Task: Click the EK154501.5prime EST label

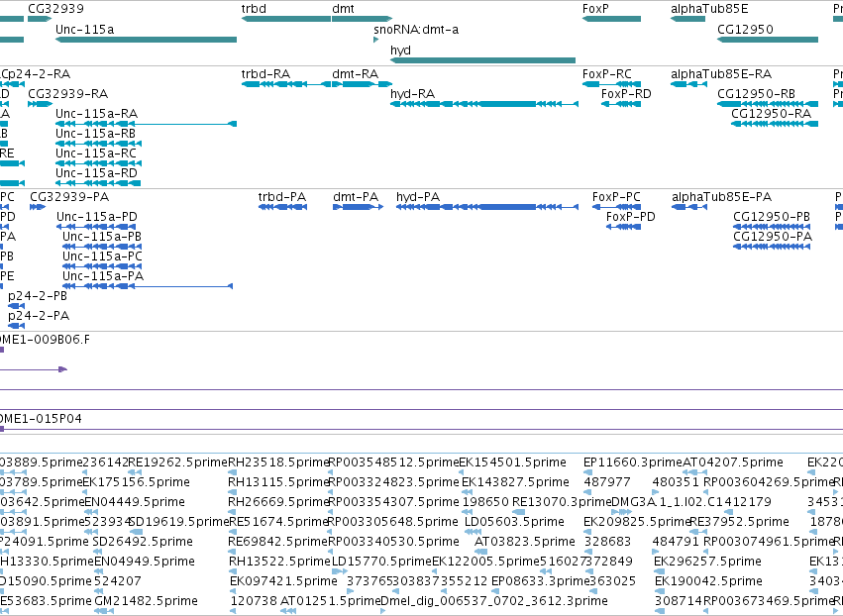Action: pyautogui.click(x=512, y=462)
